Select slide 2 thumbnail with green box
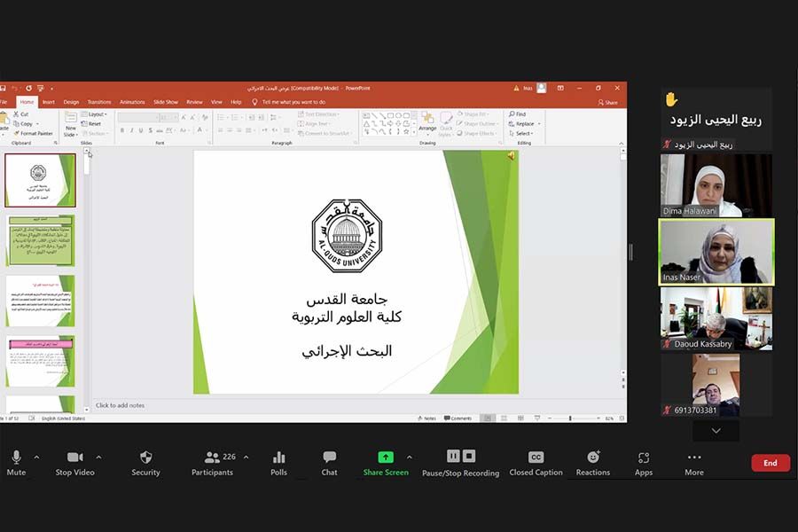 [x=41, y=240]
